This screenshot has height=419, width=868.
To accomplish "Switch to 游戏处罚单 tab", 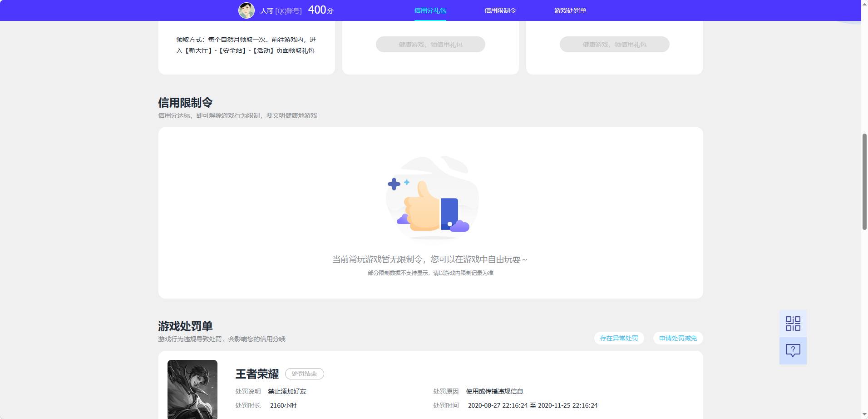I will click(570, 10).
